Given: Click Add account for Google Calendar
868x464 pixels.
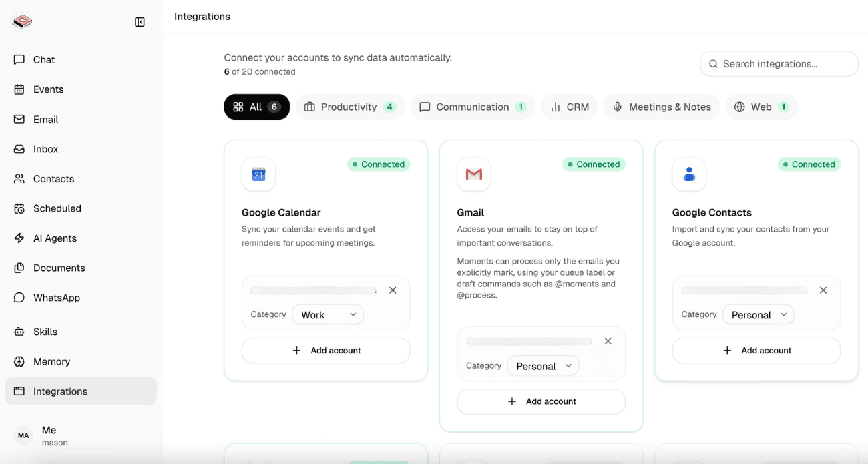Looking at the screenshot, I should point(326,350).
